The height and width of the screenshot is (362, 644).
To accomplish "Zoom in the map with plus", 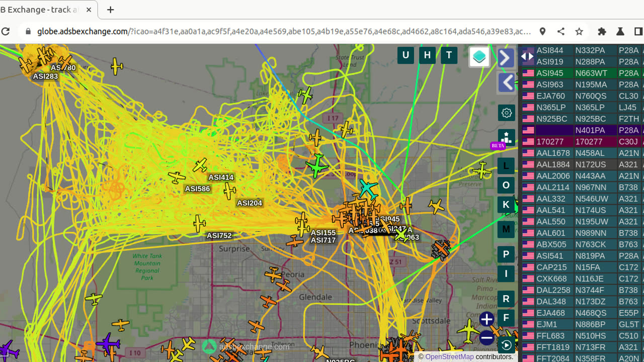I will 487,319.
